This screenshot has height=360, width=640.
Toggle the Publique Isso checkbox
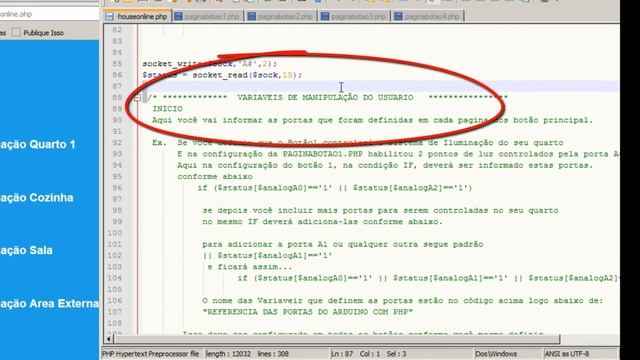pyautogui.click(x=16, y=33)
